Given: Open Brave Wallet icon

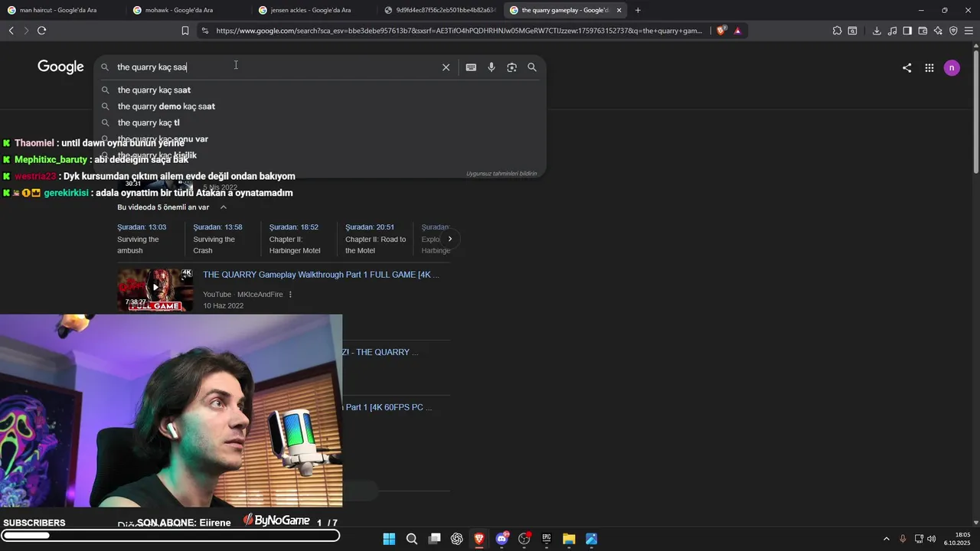Looking at the screenshot, I should [x=923, y=31].
